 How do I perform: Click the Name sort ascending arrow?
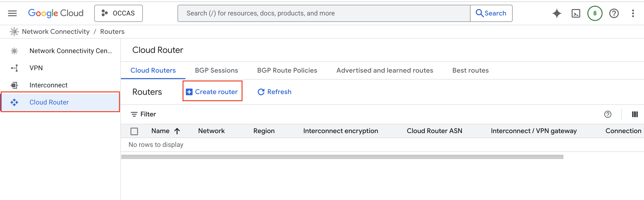coord(177,131)
